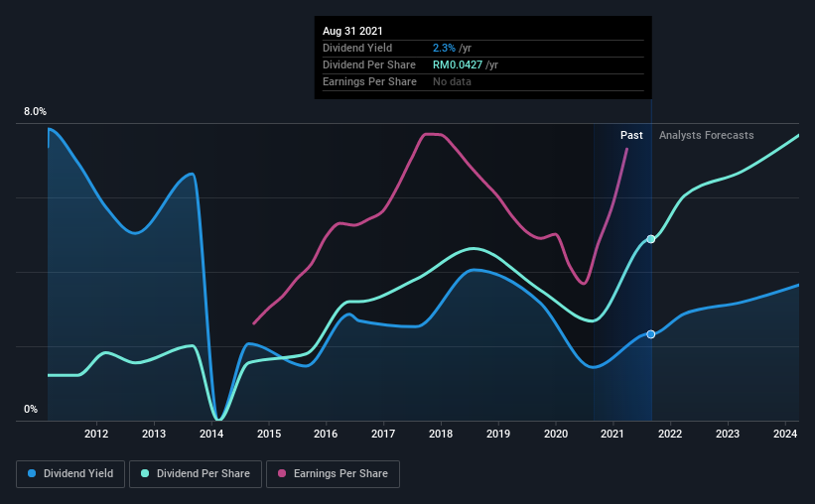The width and height of the screenshot is (815, 504).
Task: Click the "No data" earnings tooltip text
Action: (453, 81)
